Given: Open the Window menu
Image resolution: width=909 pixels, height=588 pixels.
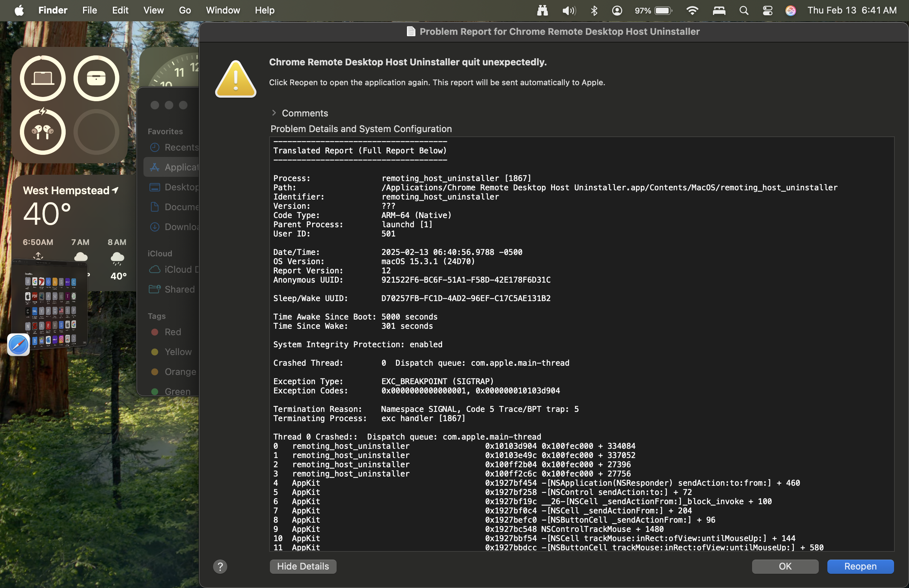Looking at the screenshot, I should (x=223, y=10).
